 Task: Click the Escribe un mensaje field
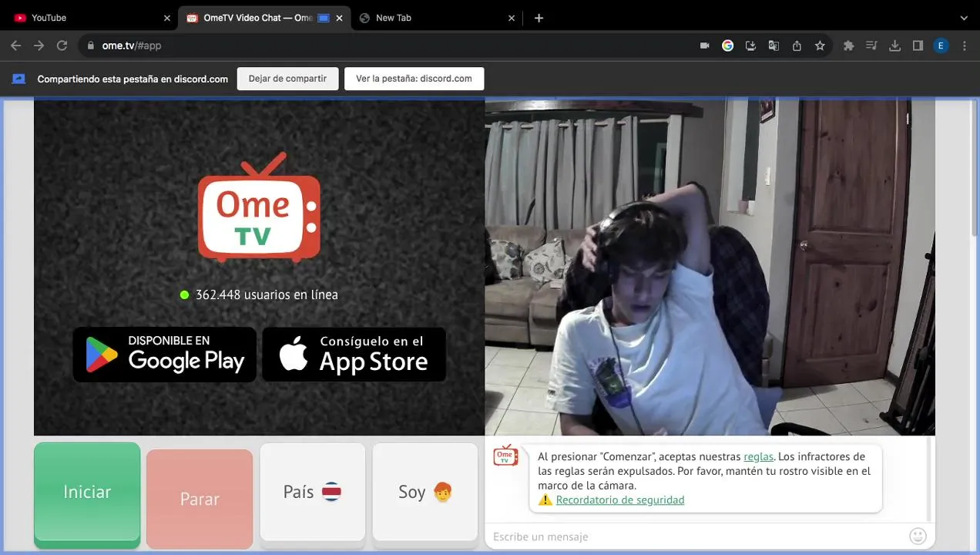coord(697,536)
